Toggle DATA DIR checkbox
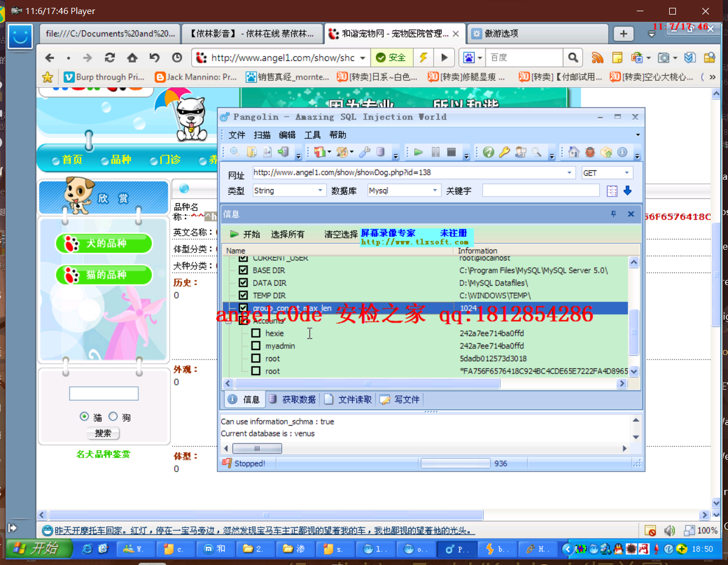Viewport: 728px width, 565px height. pyautogui.click(x=243, y=283)
